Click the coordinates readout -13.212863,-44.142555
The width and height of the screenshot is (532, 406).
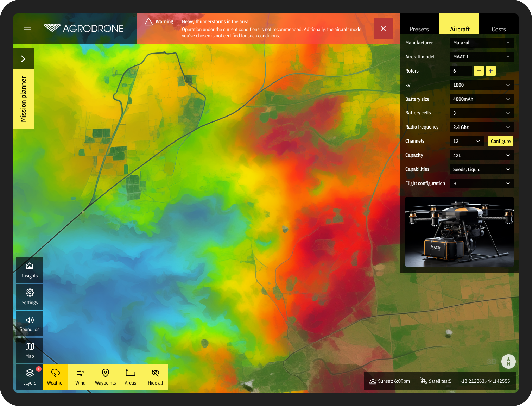click(x=485, y=381)
